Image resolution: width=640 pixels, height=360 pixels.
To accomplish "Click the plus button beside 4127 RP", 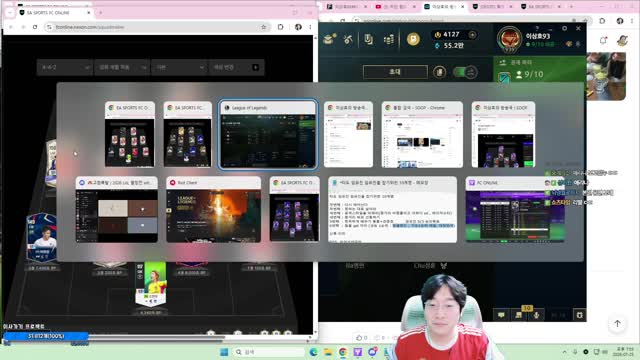I will (x=472, y=35).
